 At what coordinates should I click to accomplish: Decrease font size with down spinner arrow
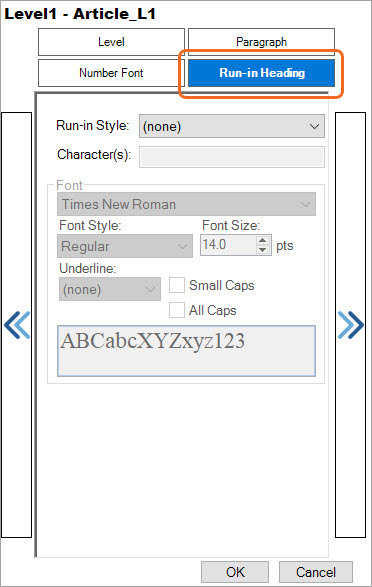(263, 250)
